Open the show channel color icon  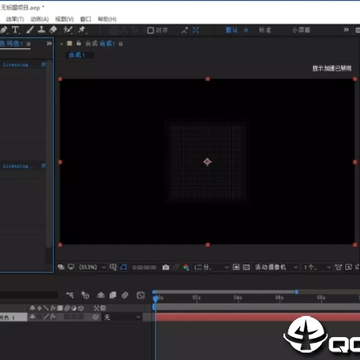(186, 267)
